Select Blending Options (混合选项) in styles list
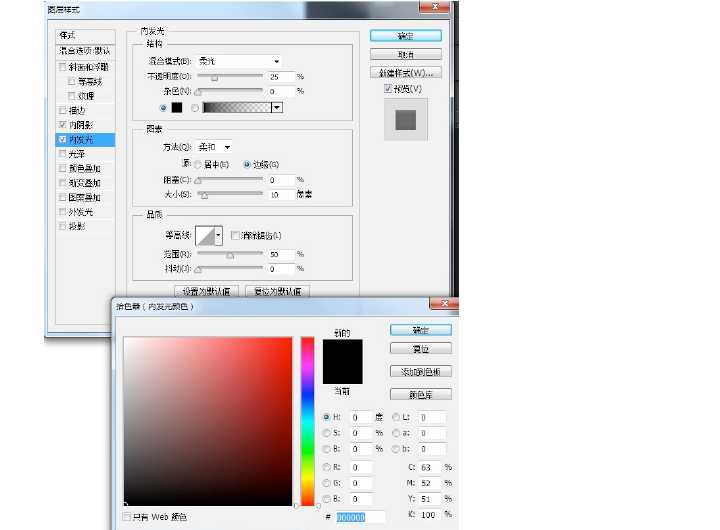The height and width of the screenshot is (530, 720). (84, 51)
